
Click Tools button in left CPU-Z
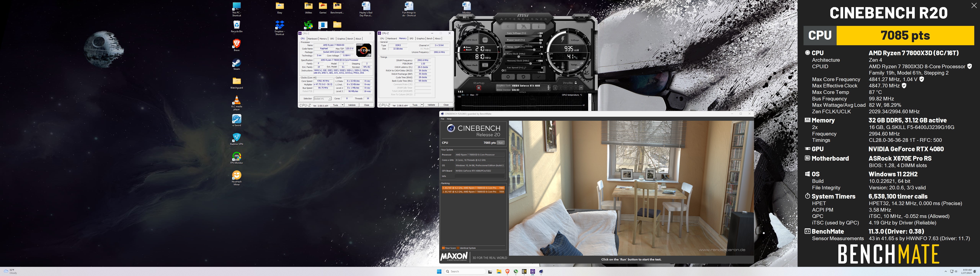336,105
